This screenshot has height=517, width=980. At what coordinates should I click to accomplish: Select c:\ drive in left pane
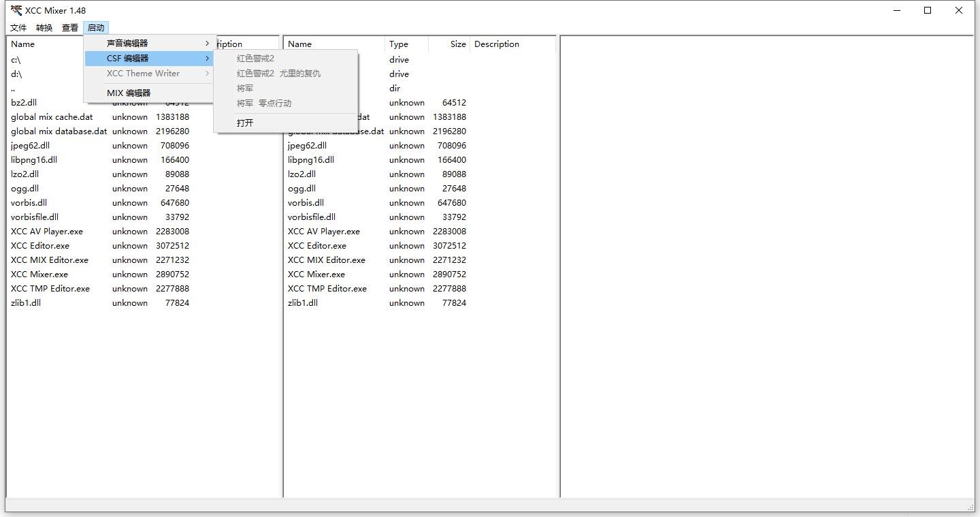click(x=16, y=59)
